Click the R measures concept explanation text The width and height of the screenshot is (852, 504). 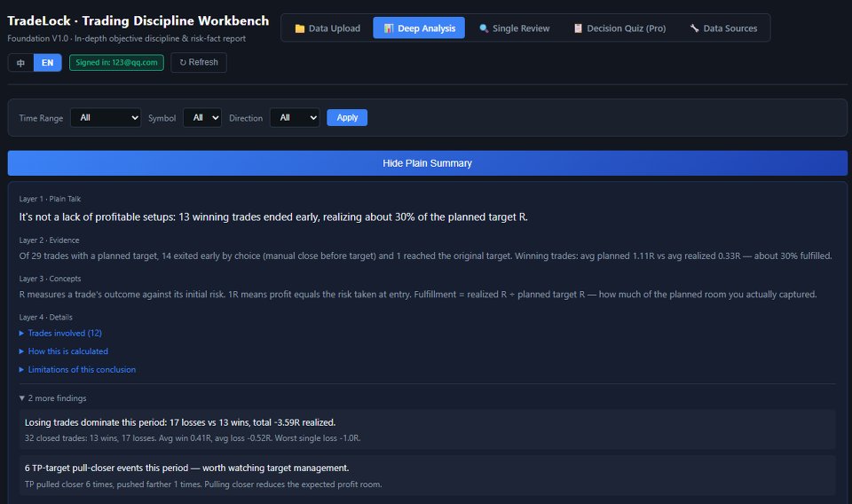pos(418,295)
